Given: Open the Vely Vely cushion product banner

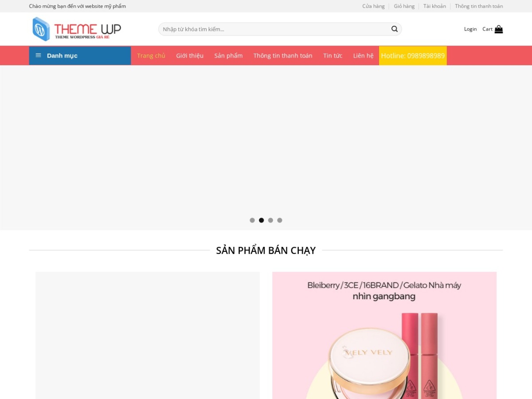Looking at the screenshot, I should click(x=384, y=335).
